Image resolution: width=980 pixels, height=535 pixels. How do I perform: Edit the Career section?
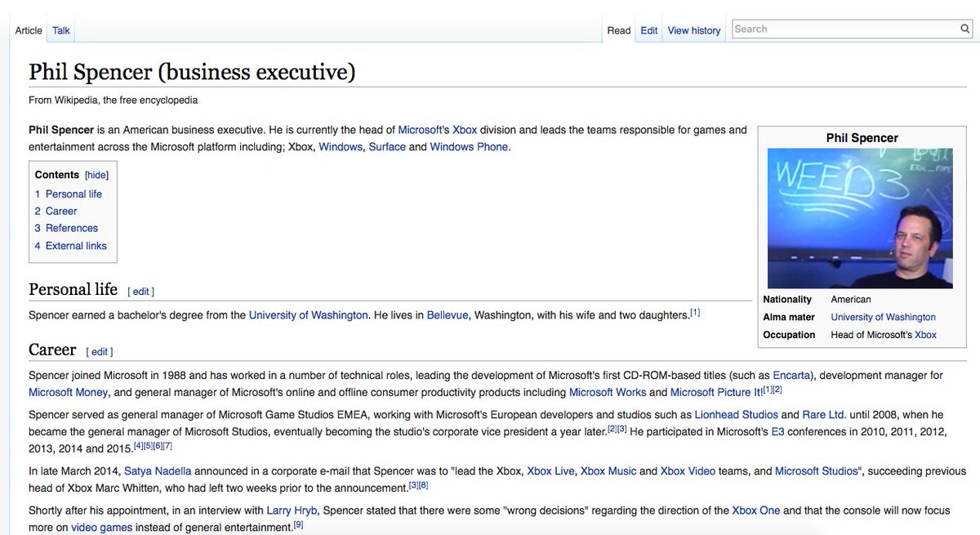[100, 352]
